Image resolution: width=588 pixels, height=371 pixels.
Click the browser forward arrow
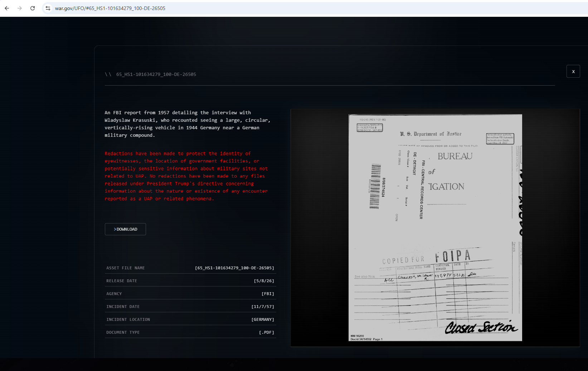coord(20,8)
